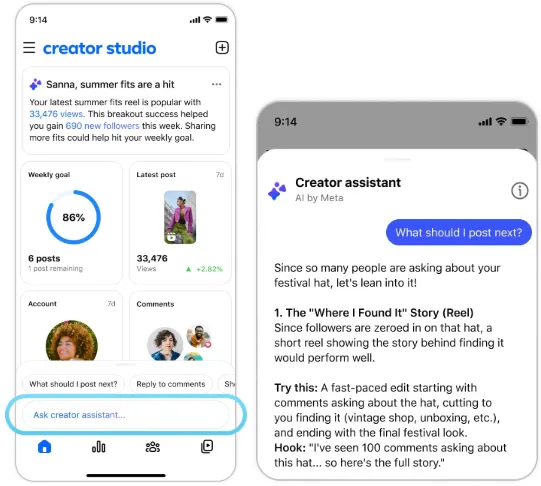Tap the 'AI by Meta' subtitle
541x486 pixels.
(319, 198)
